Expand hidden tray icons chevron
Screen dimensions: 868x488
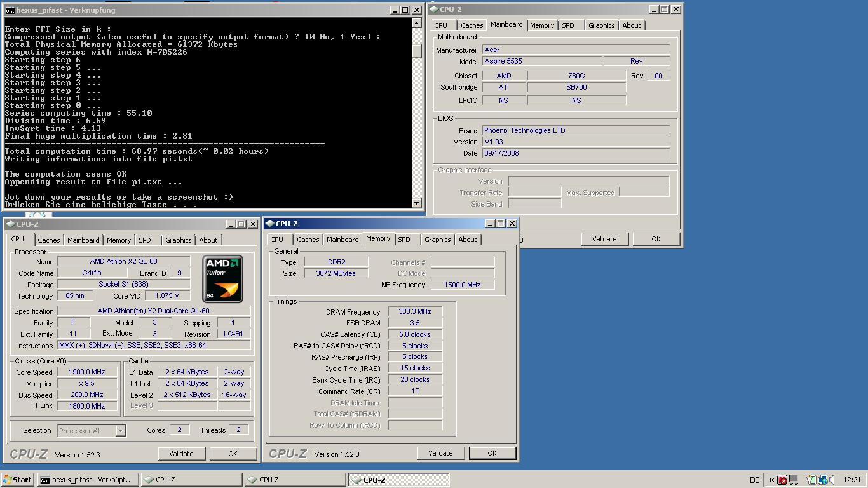coord(771,480)
